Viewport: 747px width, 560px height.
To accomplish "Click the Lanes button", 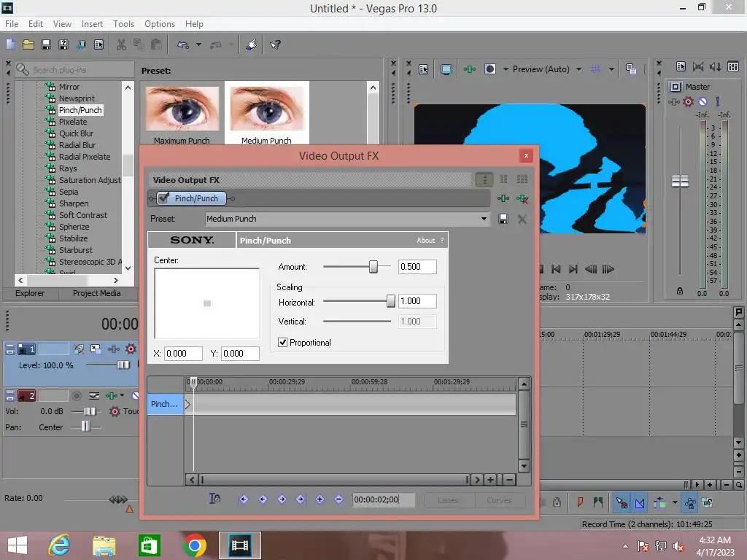I will pos(448,500).
